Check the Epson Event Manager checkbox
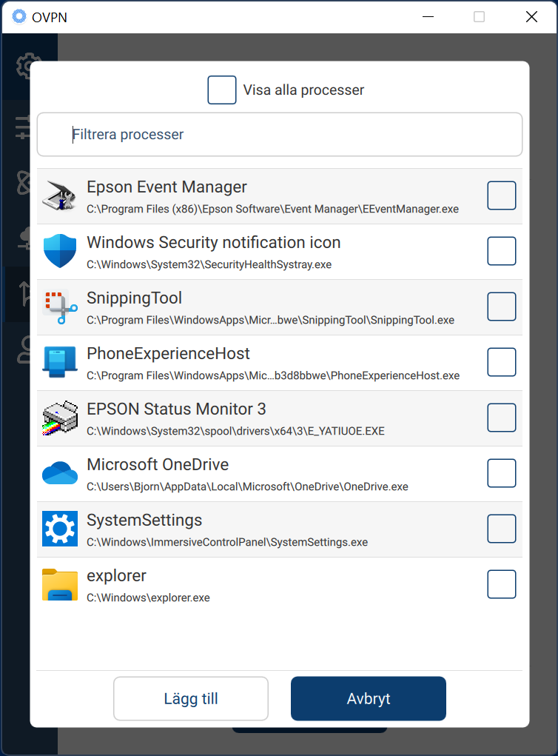Viewport: 558px width, 756px height. 501,195
